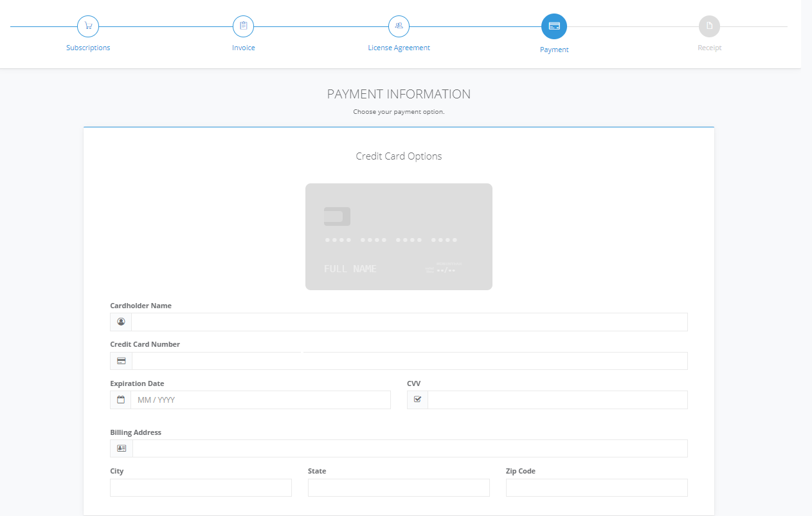
Task: Click into the City input field
Action: pos(201,488)
